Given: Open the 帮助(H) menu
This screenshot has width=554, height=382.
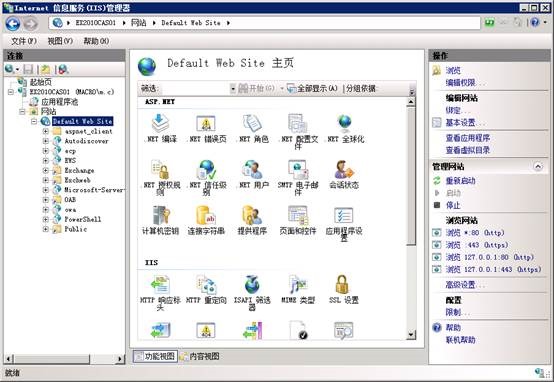Looking at the screenshot, I should pos(96,41).
